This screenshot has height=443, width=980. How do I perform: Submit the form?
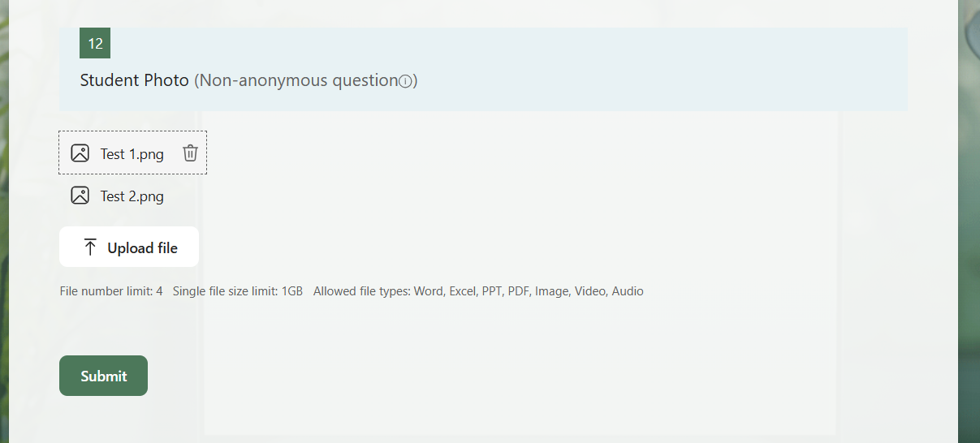103,376
